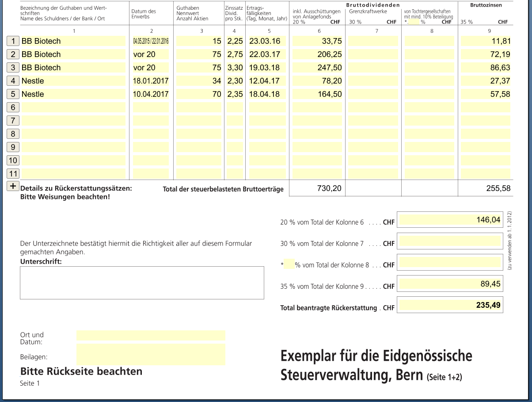The width and height of the screenshot is (532, 402).
Task: Select the Nestle name field in row 5
Action: [73, 94]
